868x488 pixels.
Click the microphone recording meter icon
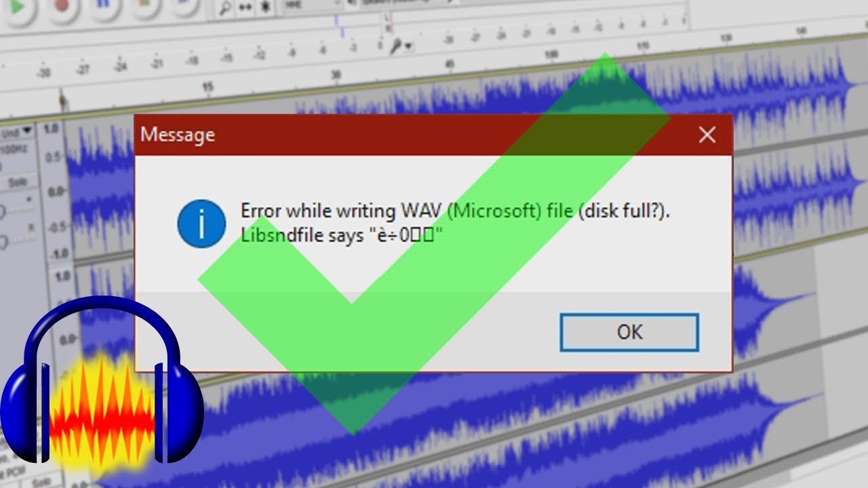pyautogui.click(x=395, y=46)
